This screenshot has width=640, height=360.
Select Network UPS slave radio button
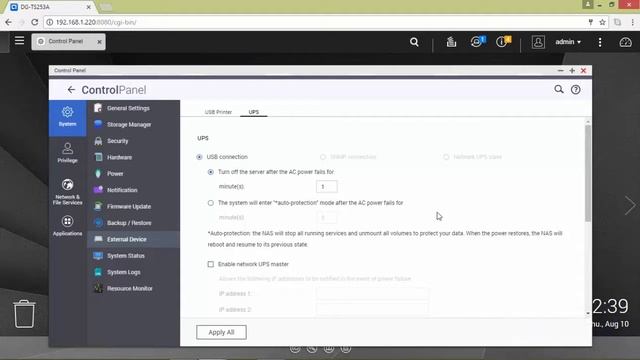[x=446, y=157]
